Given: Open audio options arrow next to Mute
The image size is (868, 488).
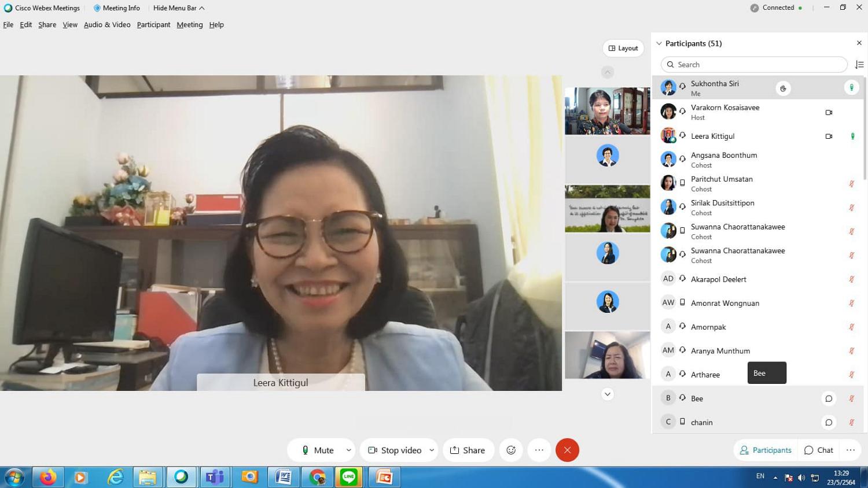Looking at the screenshot, I should pos(348,450).
